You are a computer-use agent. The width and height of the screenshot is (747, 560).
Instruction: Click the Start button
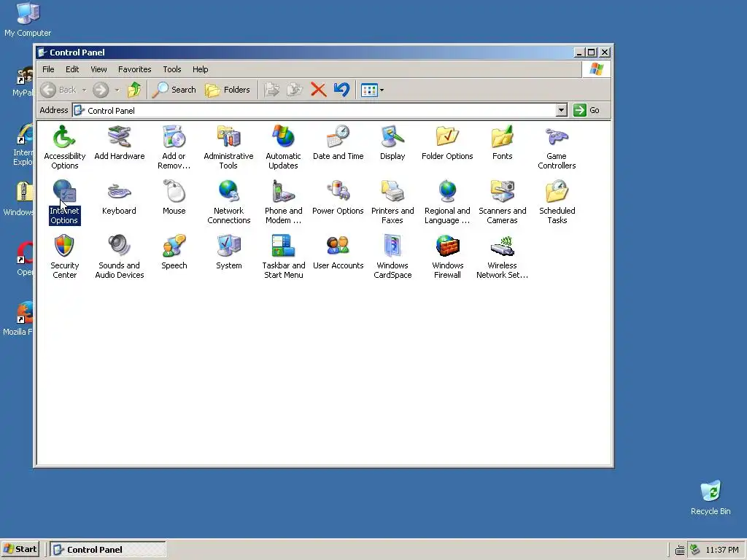coord(20,549)
